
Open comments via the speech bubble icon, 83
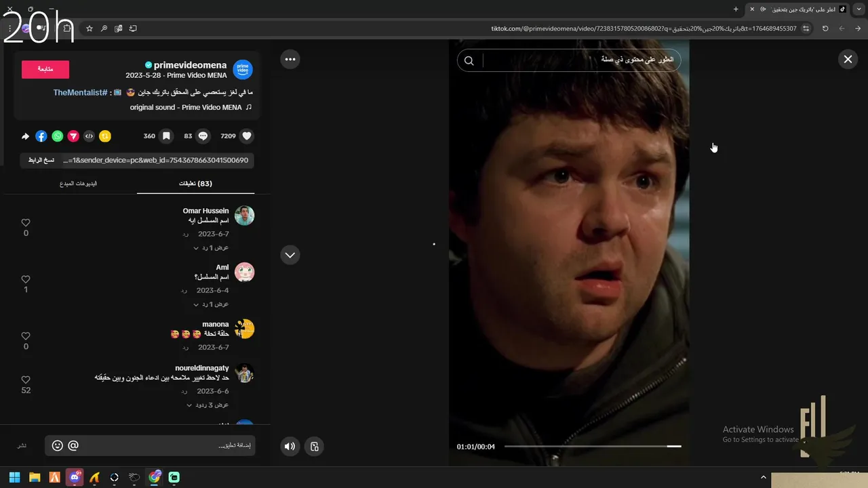(x=203, y=136)
